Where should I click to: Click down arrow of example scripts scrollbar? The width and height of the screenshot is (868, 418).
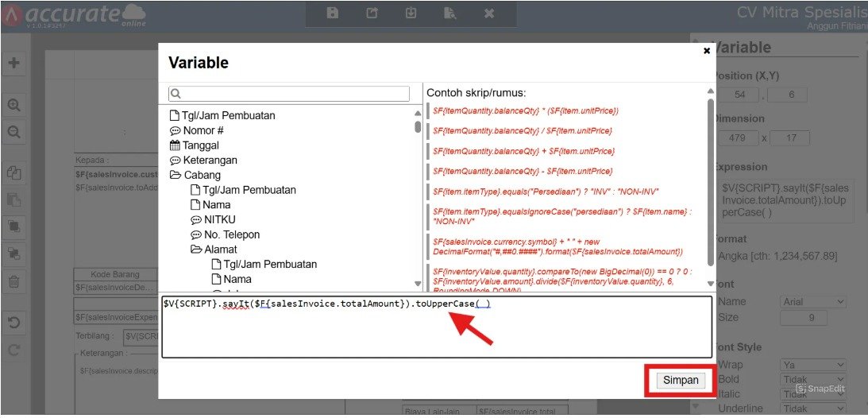[x=711, y=284]
